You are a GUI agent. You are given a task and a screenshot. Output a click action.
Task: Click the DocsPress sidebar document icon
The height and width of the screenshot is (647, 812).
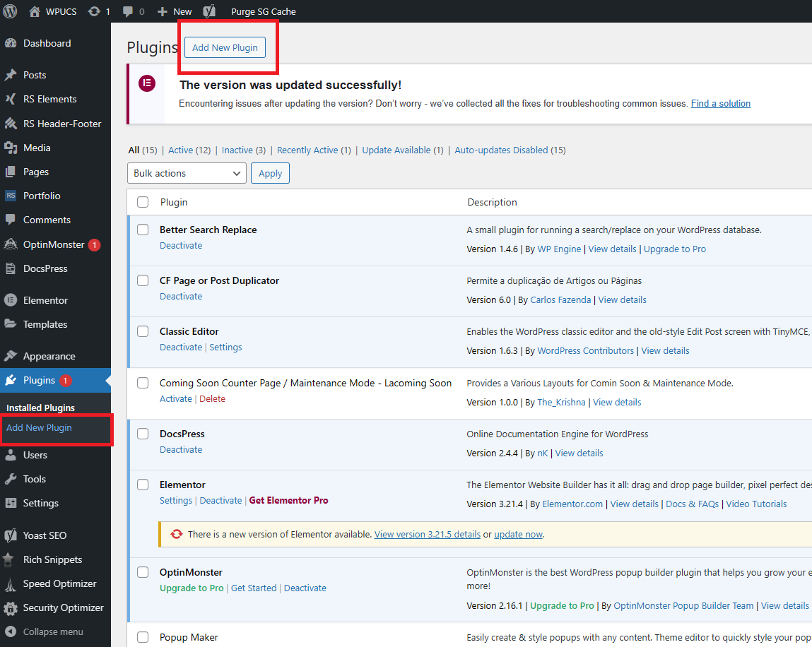11,268
